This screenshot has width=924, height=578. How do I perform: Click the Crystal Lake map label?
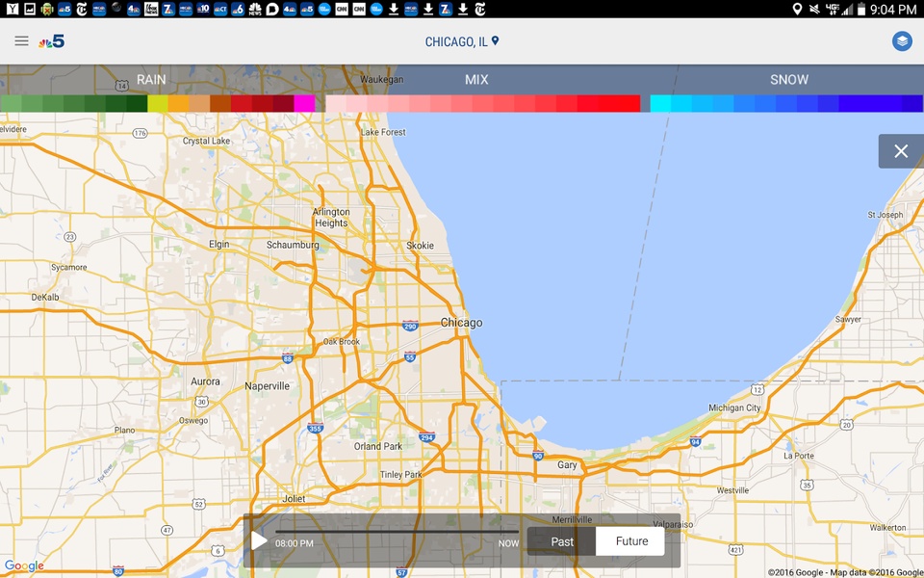pos(206,141)
